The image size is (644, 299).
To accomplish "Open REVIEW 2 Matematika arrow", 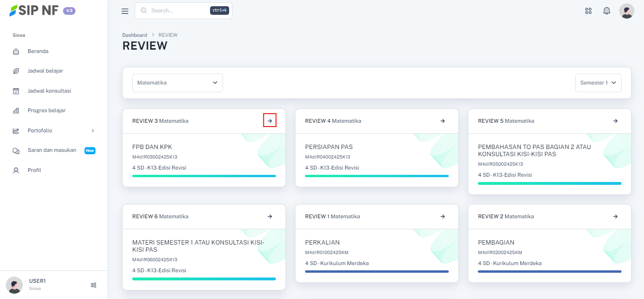I will coord(615,216).
